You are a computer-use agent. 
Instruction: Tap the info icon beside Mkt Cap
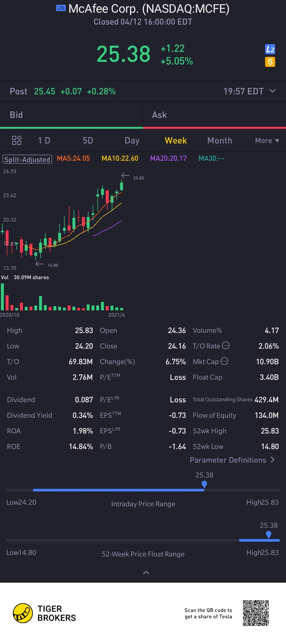224,361
